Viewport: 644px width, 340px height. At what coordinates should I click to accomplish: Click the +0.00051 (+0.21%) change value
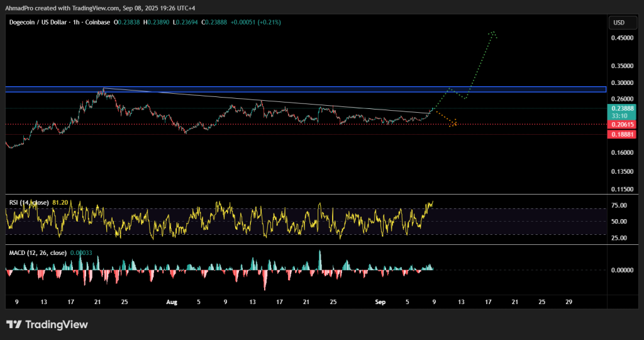[257, 22]
